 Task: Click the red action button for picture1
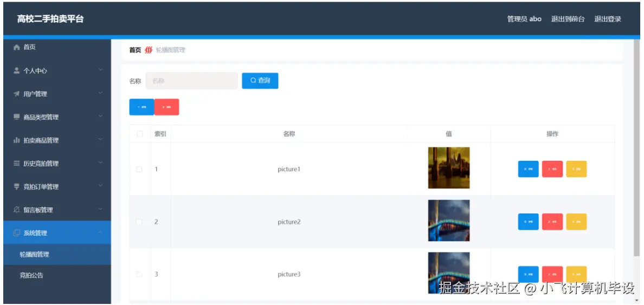pyautogui.click(x=552, y=169)
